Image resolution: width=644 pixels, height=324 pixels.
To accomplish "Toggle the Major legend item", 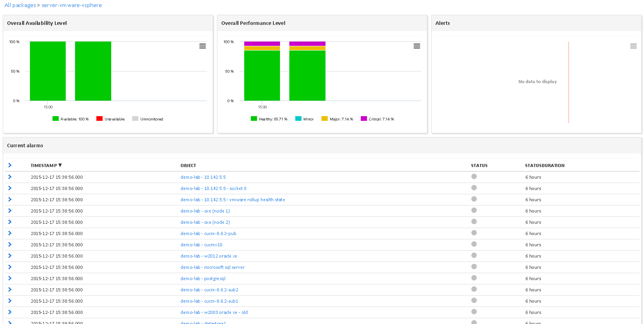I will 337,119.
